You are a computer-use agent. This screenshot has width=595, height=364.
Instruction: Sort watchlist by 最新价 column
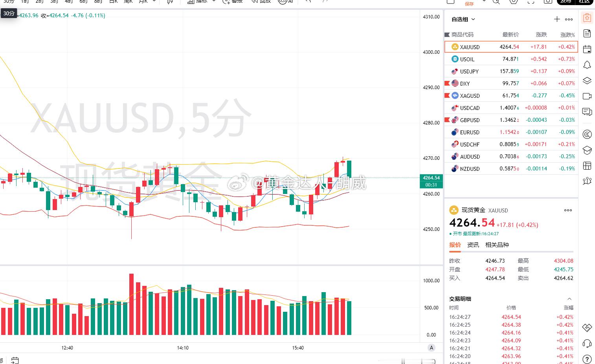[511, 35]
